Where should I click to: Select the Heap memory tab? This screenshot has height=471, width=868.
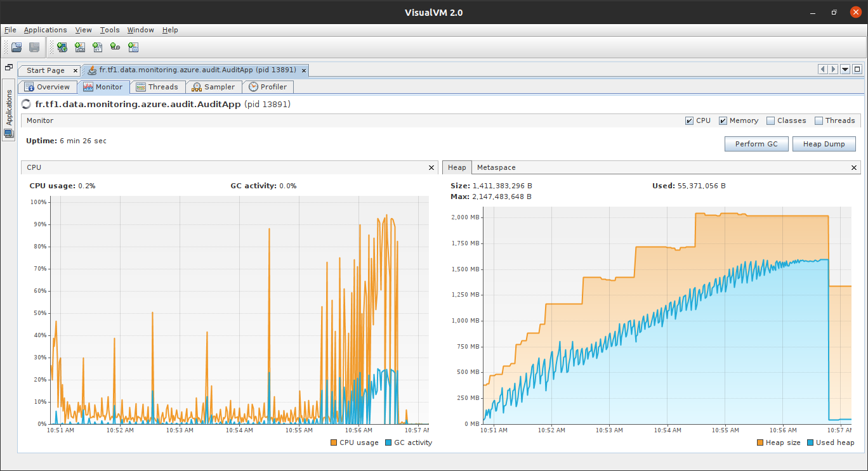(x=457, y=167)
